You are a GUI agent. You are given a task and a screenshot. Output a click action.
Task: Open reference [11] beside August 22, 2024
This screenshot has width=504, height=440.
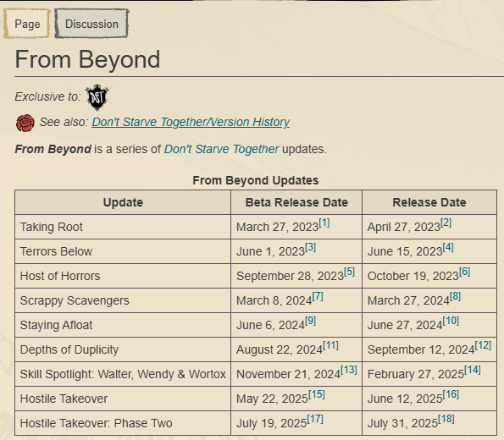pos(330,345)
